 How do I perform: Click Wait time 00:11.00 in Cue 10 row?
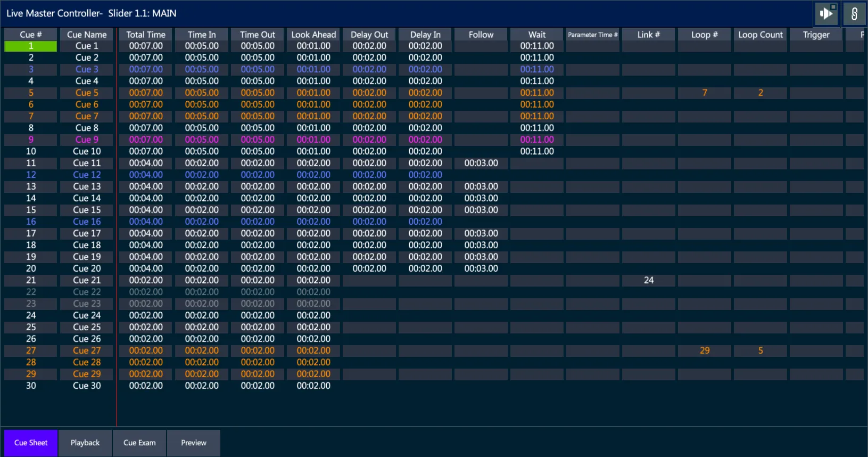537,151
